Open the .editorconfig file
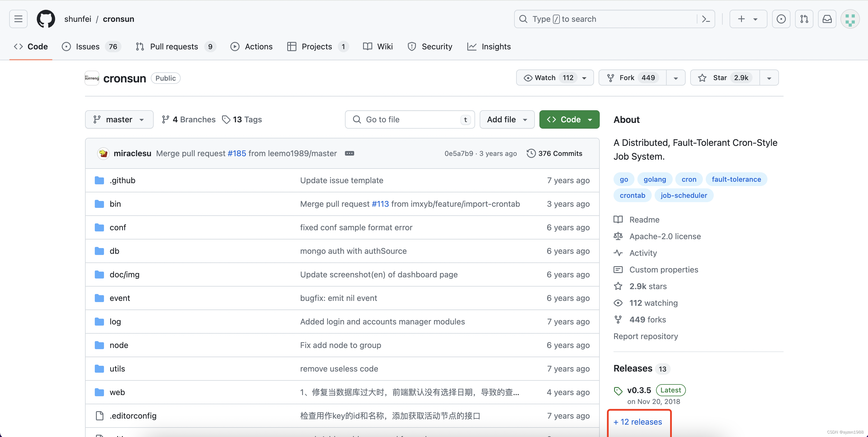 (133, 416)
